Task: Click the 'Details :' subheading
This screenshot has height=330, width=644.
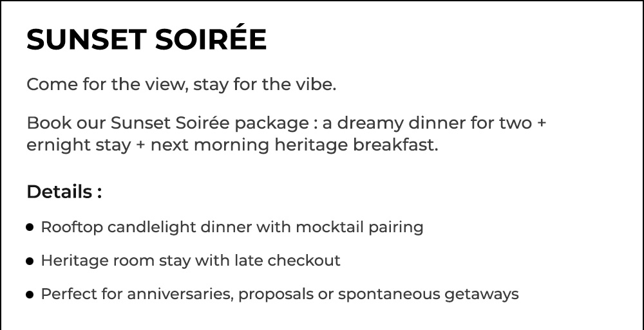Action: tap(64, 192)
